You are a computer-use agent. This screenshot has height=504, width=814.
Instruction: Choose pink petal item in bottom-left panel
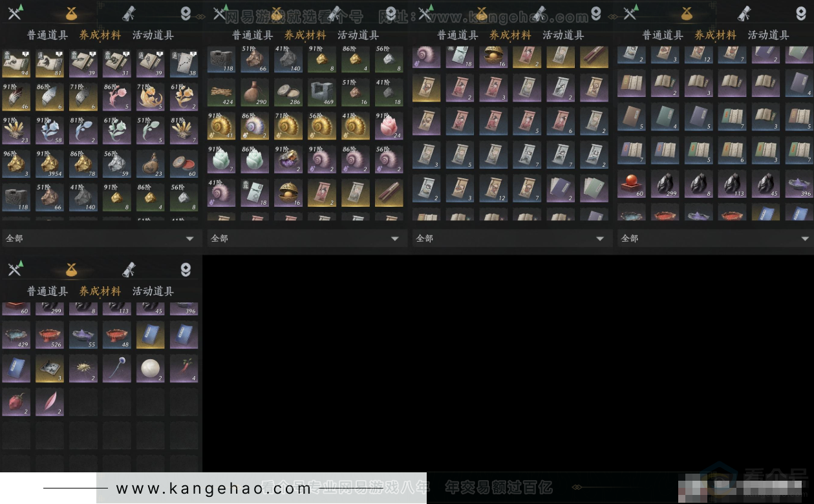(x=50, y=403)
